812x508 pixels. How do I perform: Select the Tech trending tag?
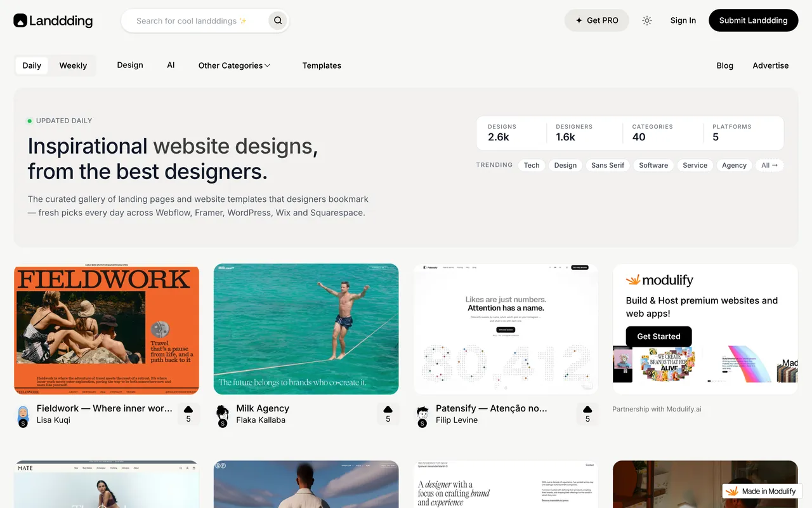pyautogui.click(x=532, y=165)
